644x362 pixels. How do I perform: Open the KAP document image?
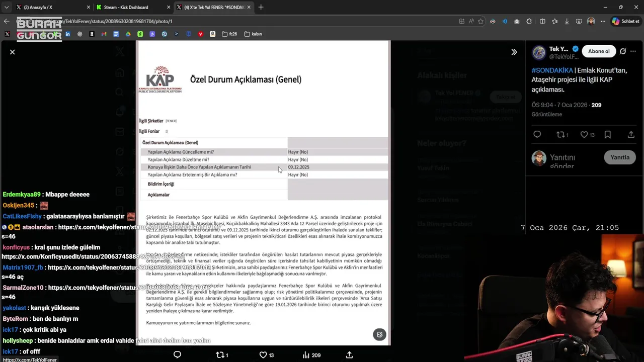pyautogui.click(x=263, y=193)
